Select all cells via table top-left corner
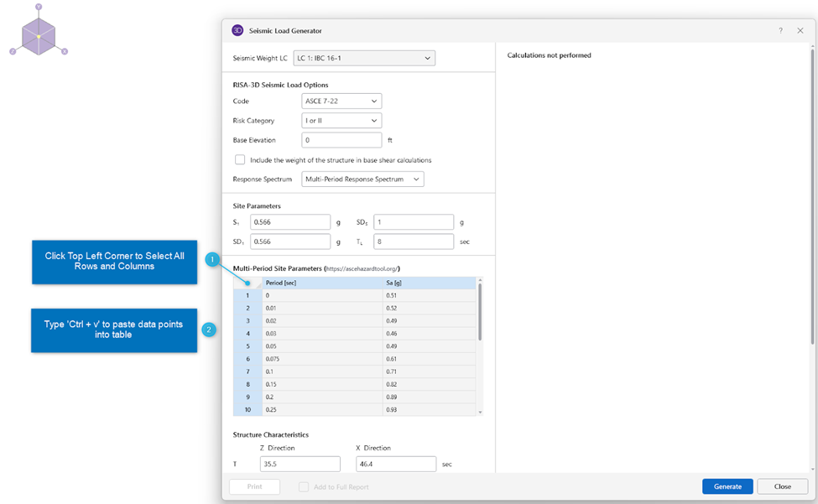 tap(247, 283)
